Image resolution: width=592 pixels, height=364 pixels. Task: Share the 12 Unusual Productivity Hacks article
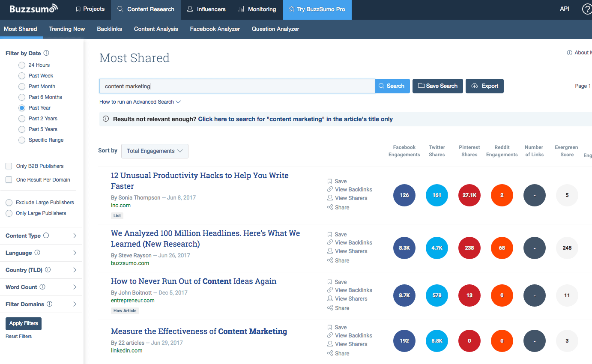338,207
